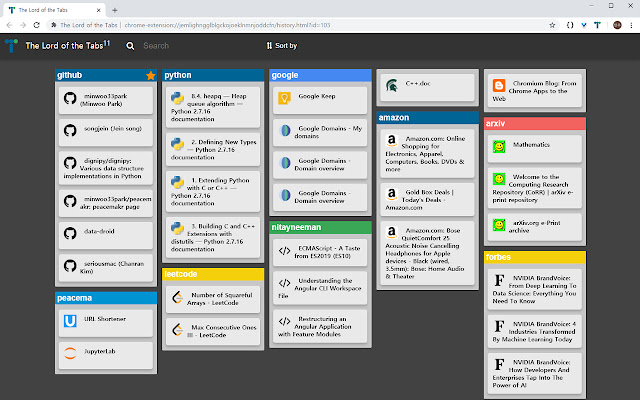The height and width of the screenshot is (400, 640).
Task: Click the Python icon for heapq documentation
Action: click(x=177, y=98)
